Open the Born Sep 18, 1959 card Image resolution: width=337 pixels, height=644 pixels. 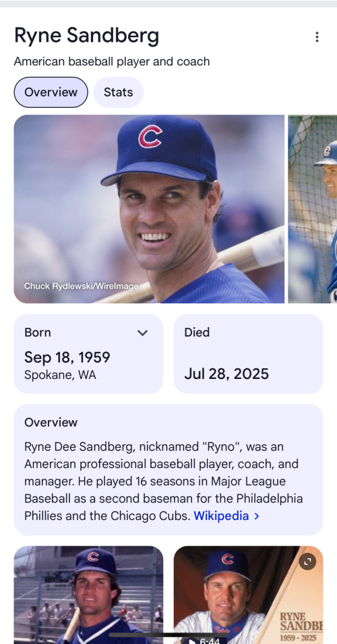[x=88, y=353]
